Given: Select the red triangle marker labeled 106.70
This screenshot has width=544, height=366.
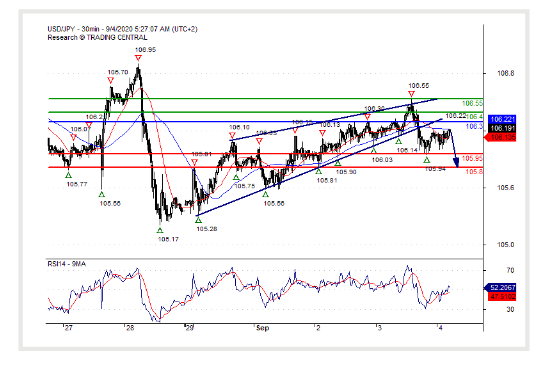Looking at the screenshot, I should tap(110, 80).
